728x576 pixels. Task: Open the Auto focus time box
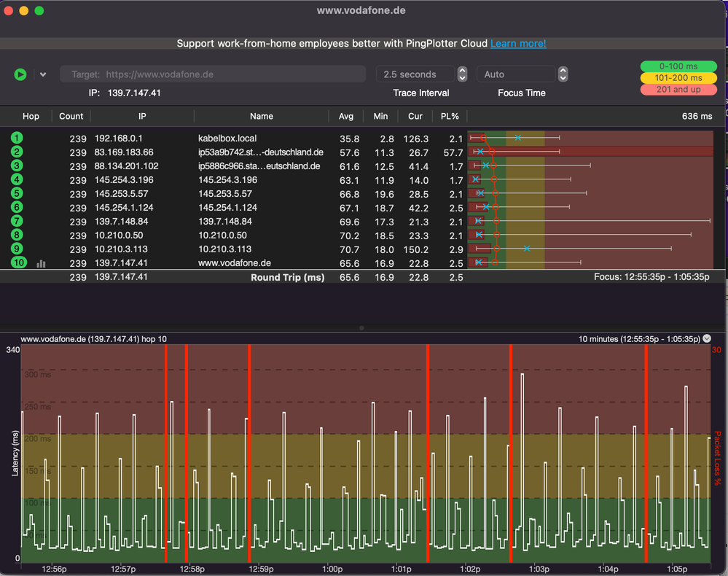516,74
